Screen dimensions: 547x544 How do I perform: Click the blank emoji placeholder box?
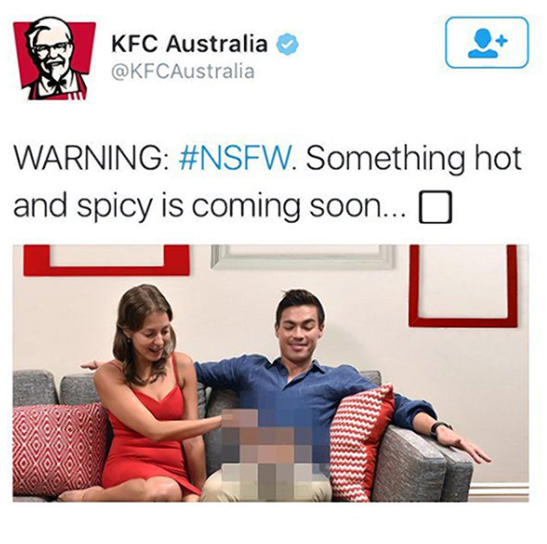[x=435, y=207]
